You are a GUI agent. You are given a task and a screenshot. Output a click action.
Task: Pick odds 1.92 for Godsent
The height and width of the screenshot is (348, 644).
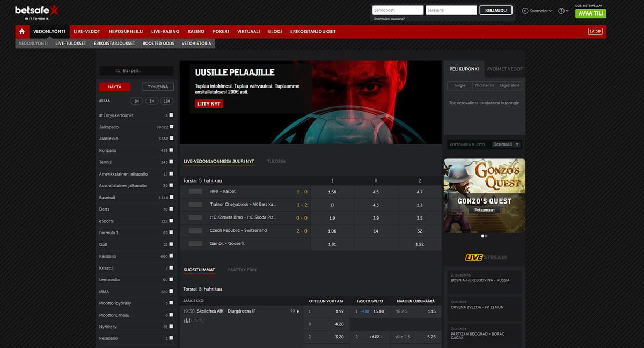click(x=420, y=244)
